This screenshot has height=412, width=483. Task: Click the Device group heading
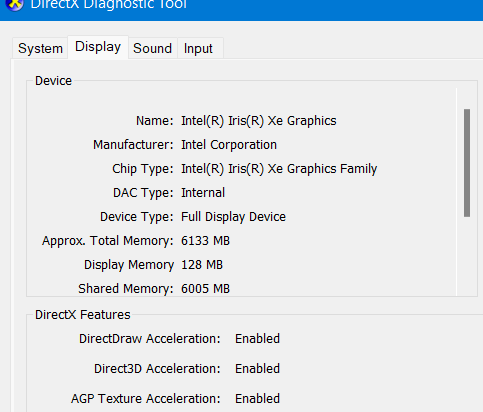pos(53,81)
